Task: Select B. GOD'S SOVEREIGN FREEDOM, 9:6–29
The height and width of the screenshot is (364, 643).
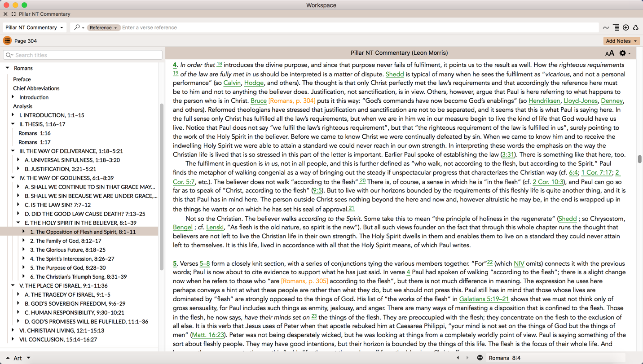Action: click(x=75, y=304)
